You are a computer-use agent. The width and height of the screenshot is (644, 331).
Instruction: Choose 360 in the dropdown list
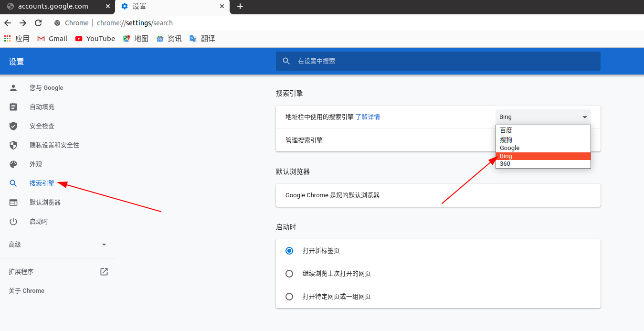543,164
